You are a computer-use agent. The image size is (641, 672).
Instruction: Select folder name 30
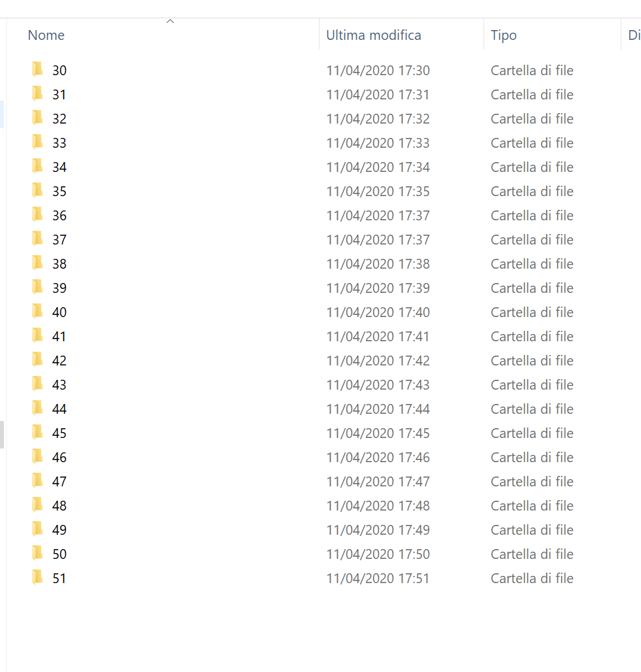pyautogui.click(x=59, y=71)
